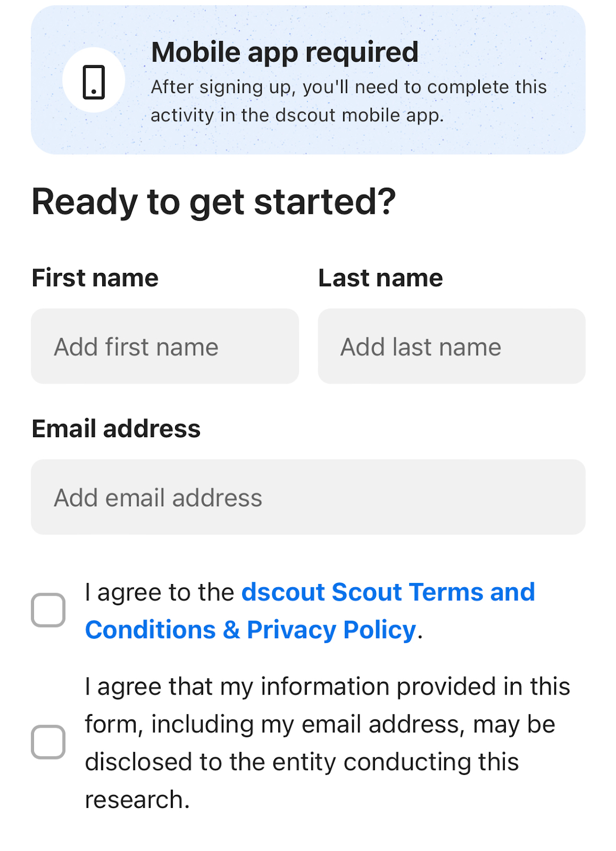This screenshot has height=851, width=616.
Task: Click the "Ready to get started?" heading
Action: pos(213,202)
